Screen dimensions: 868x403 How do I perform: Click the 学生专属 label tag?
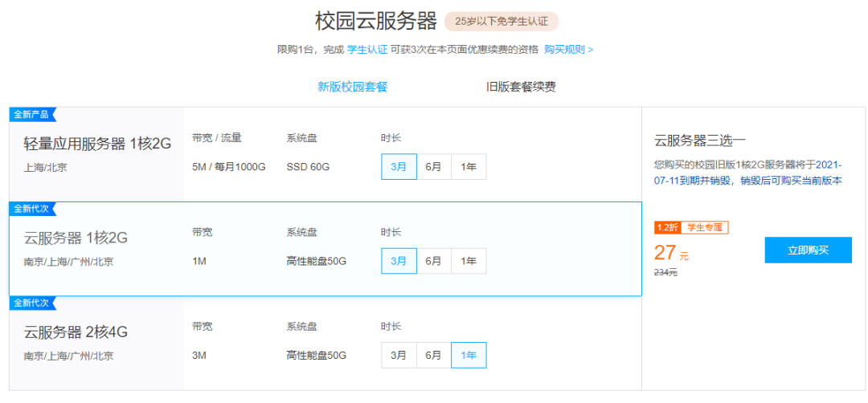[705, 227]
